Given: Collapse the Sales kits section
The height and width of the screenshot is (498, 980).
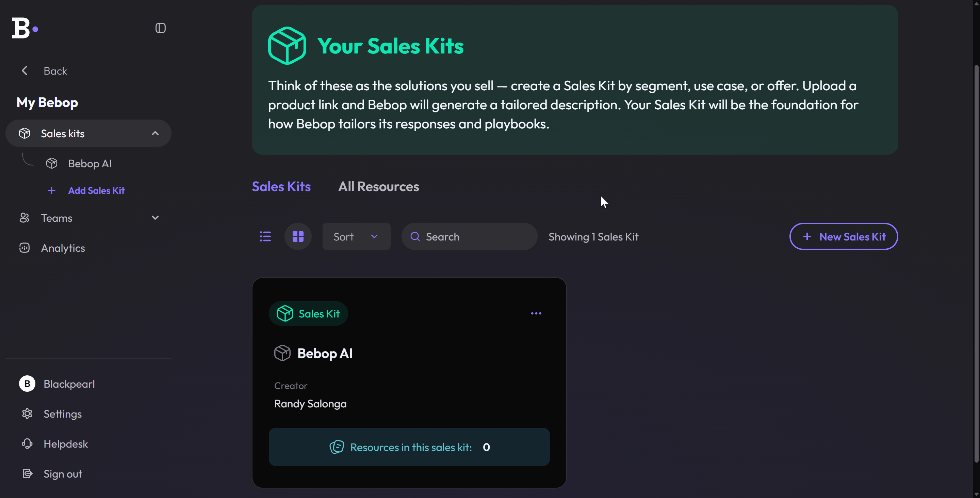Looking at the screenshot, I should pyautogui.click(x=155, y=134).
